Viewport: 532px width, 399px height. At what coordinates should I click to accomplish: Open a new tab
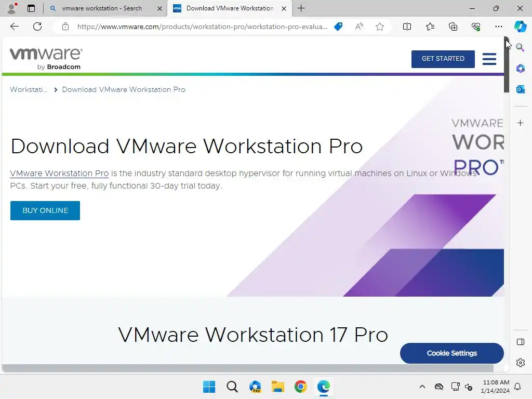[x=301, y=8]
